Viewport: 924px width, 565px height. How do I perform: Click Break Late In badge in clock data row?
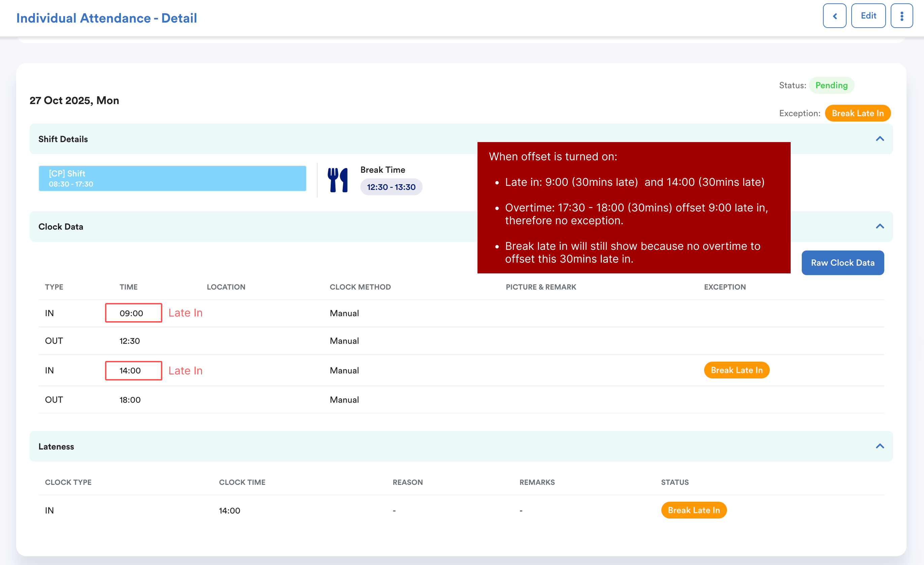(x=736, y=370)
